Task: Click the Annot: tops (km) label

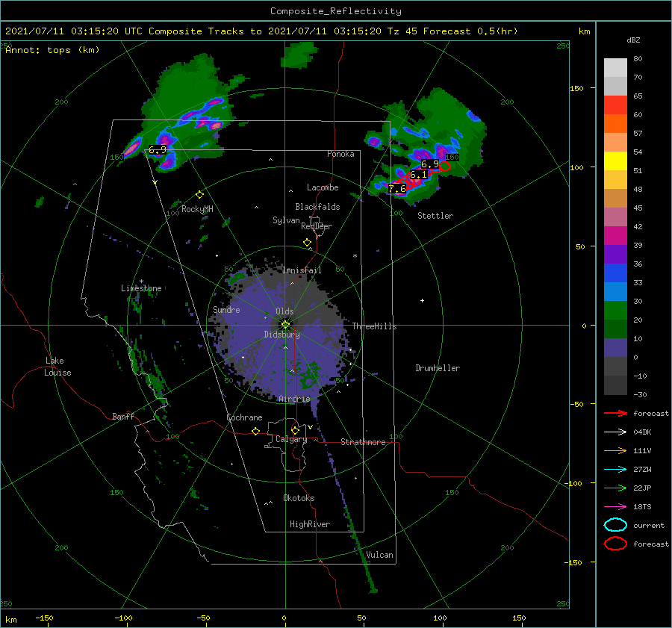Action: (52, 50)
